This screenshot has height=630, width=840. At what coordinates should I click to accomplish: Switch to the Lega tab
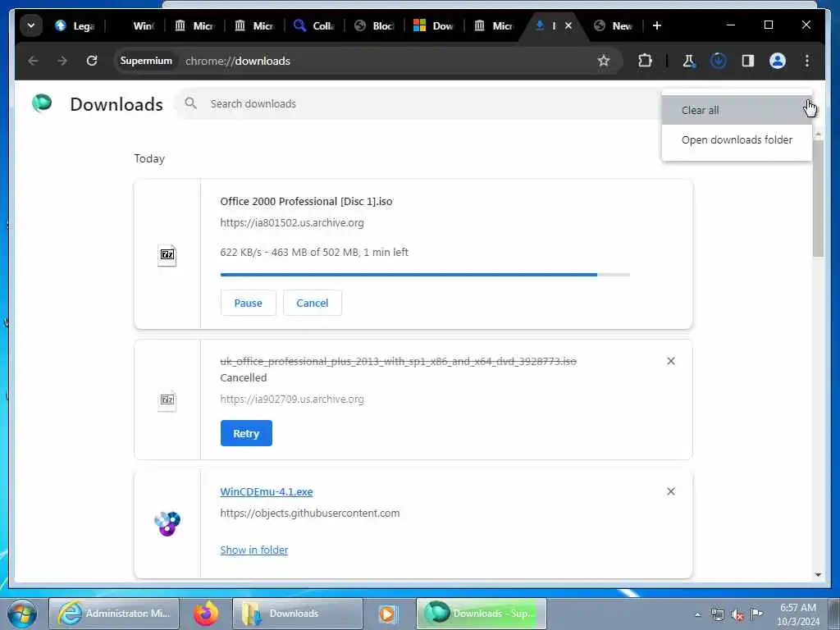click(75, 25)
